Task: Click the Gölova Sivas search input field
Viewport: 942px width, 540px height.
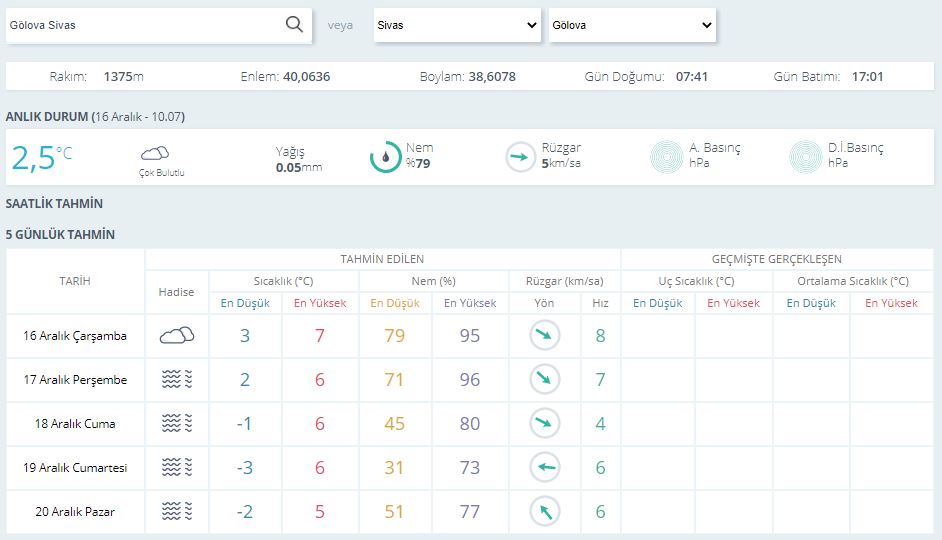Action: (140, 25)
